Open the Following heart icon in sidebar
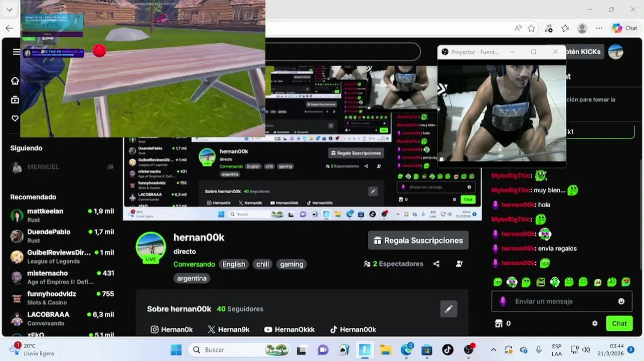The image size is (644, 361). [15, 118]
